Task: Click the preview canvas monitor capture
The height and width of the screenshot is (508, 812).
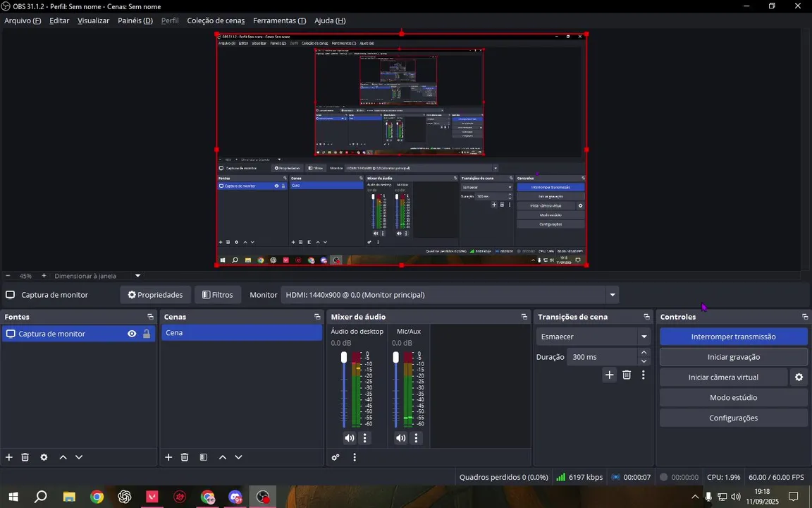Action: [x=401, y=150]
